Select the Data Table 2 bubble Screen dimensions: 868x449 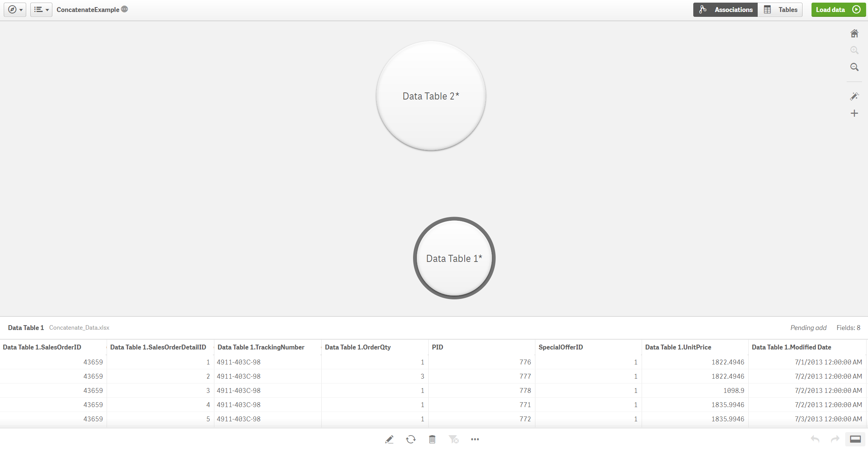[431, 96]
